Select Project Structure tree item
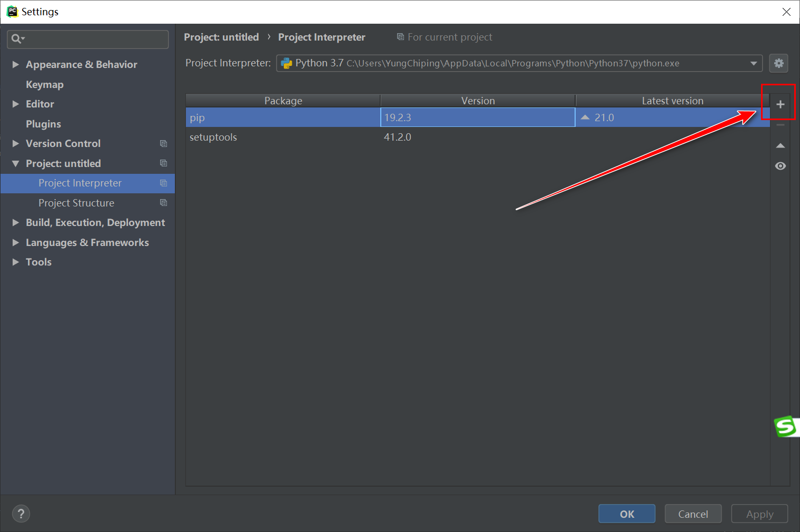 pyautogui.click(x=87, y=203)
